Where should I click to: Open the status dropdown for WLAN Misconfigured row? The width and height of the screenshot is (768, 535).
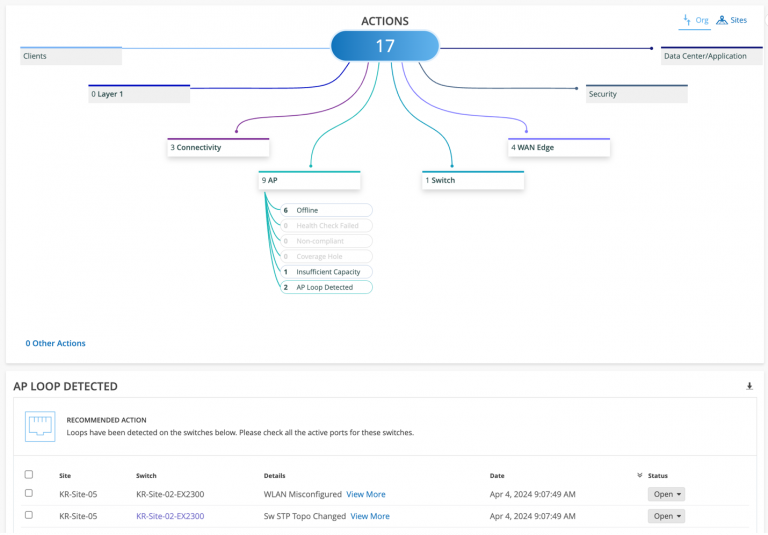[666, 494]
